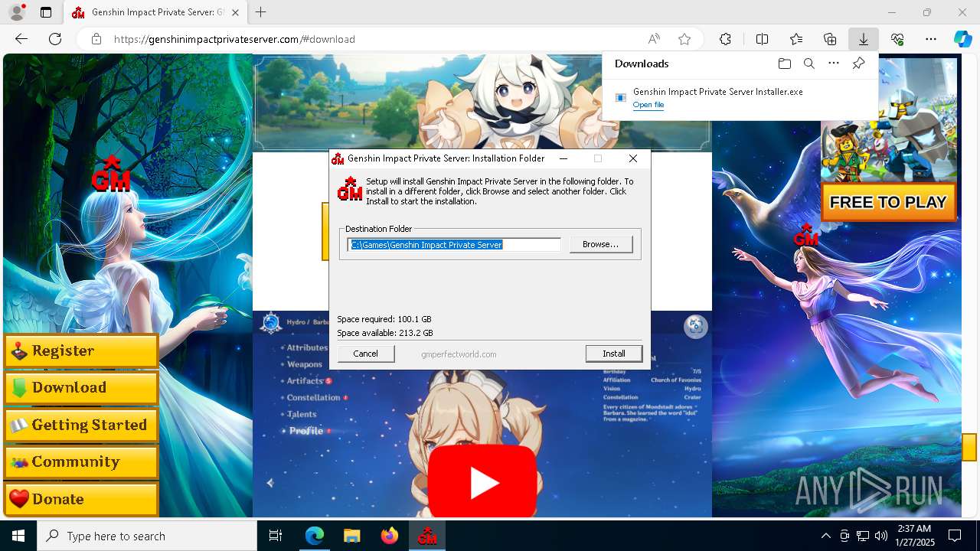Open the Collections panel
The width and height of the screenshot is (980, 551).
(830, 39)
